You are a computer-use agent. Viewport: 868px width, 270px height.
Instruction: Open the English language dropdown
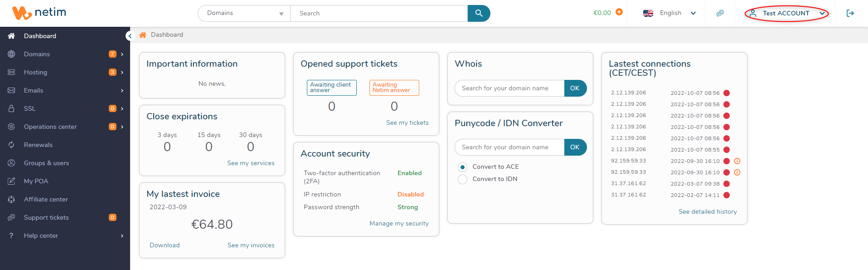669,13
